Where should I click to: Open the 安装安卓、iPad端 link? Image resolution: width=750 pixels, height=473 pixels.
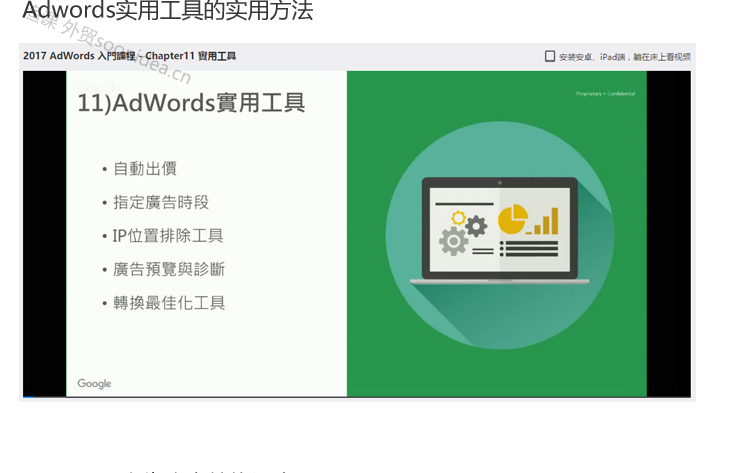pyautogui.click(x=625, y=57)
